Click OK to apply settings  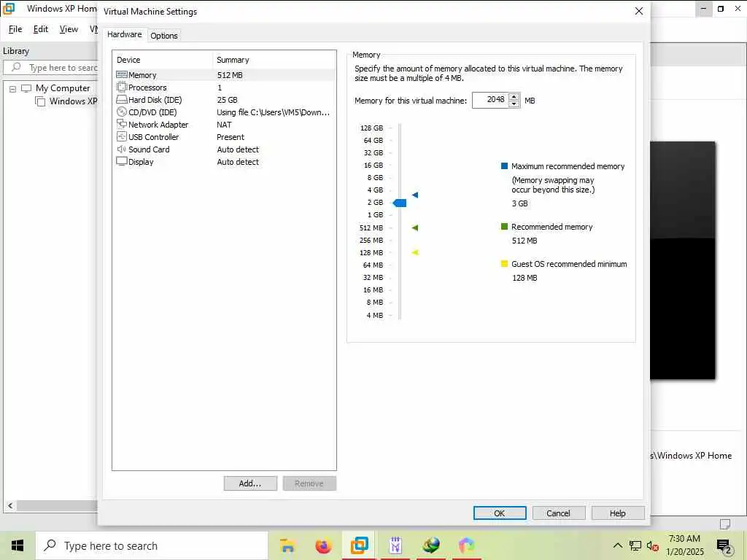coord(499,513)
